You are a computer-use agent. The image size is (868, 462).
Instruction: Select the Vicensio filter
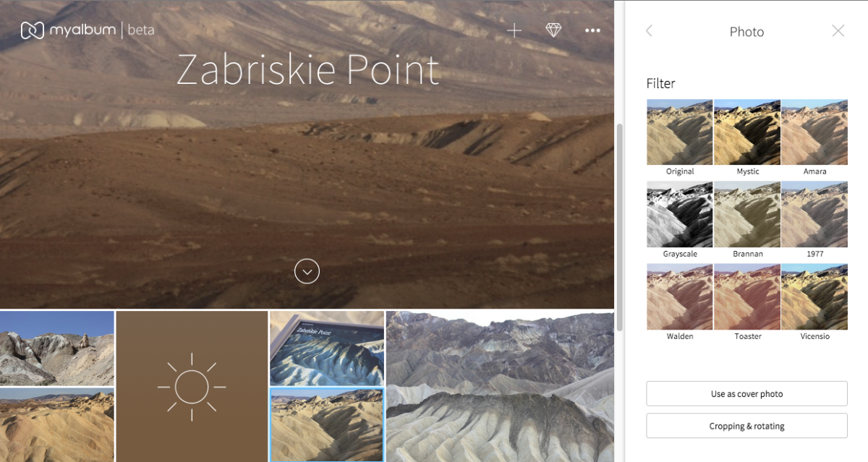coord(814,297)
